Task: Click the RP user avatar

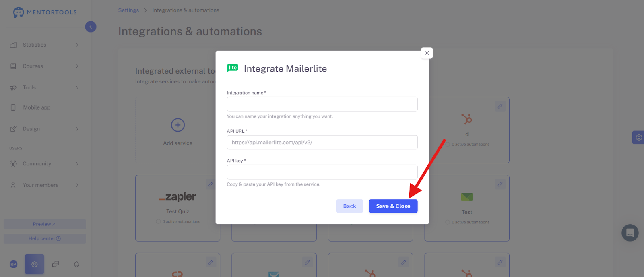Action: (x=14, y=264)
